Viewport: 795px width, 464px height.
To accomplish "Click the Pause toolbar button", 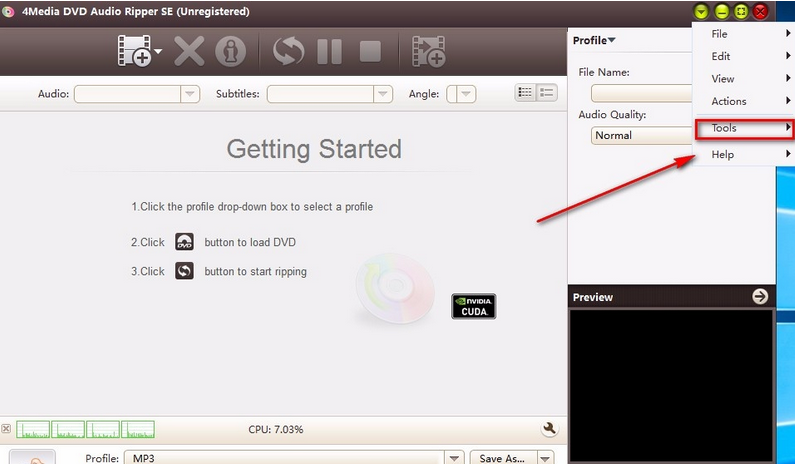I will click(x=329, y=51).
